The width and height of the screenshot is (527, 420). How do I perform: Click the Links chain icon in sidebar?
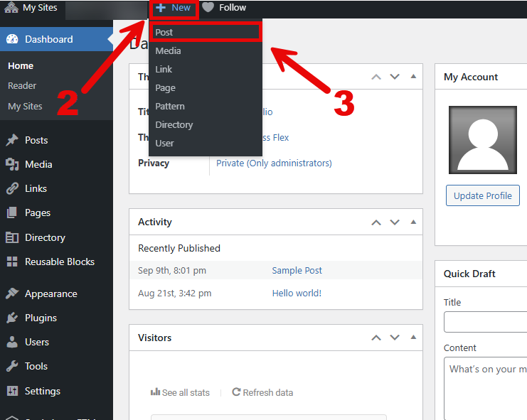pos(12,188)
